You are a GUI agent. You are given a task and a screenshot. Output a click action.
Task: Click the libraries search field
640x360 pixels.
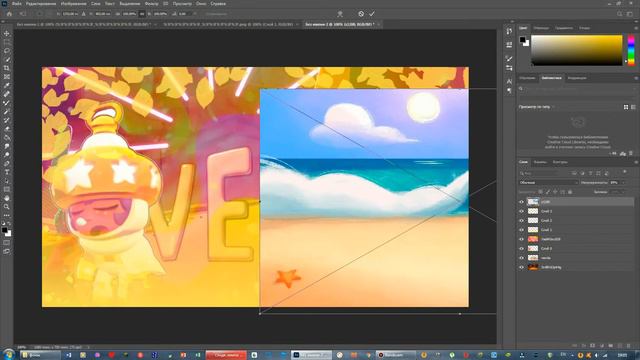pyautogui.click(x=578, y=88)
